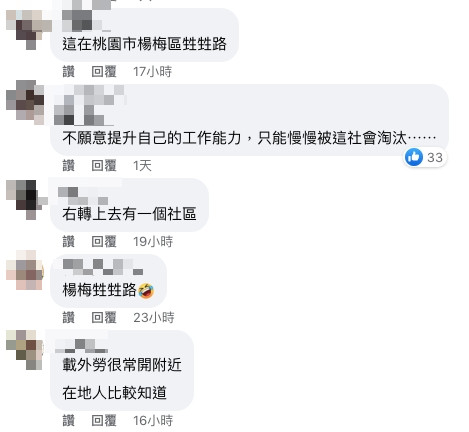Click the blue thumbs-up reaction icon showing 33
This screenshot has width=469, height=432.
click(x=414, y=157)
